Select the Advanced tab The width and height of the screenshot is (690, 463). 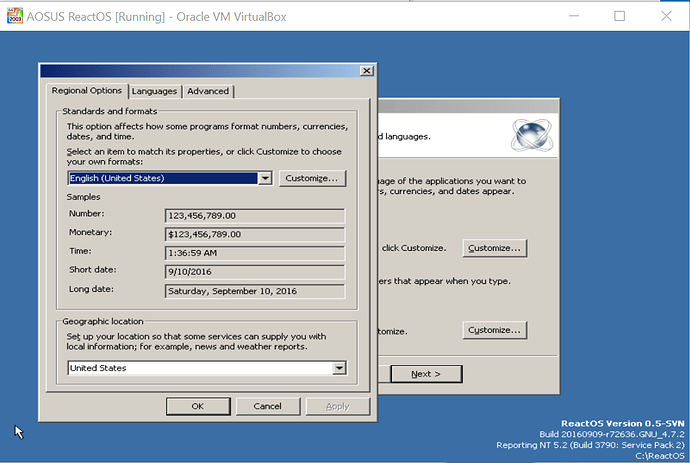pyautogui.click(x=208, y=91)
